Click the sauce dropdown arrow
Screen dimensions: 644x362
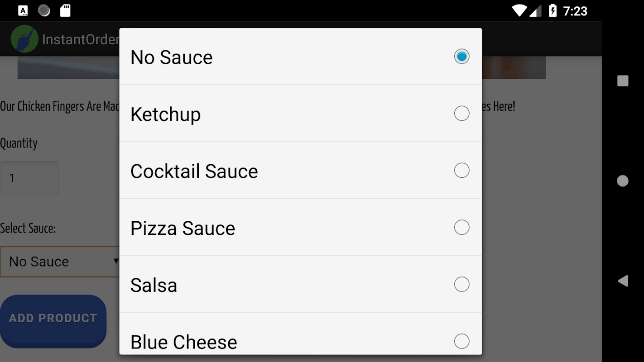click(x=116, y=261)
